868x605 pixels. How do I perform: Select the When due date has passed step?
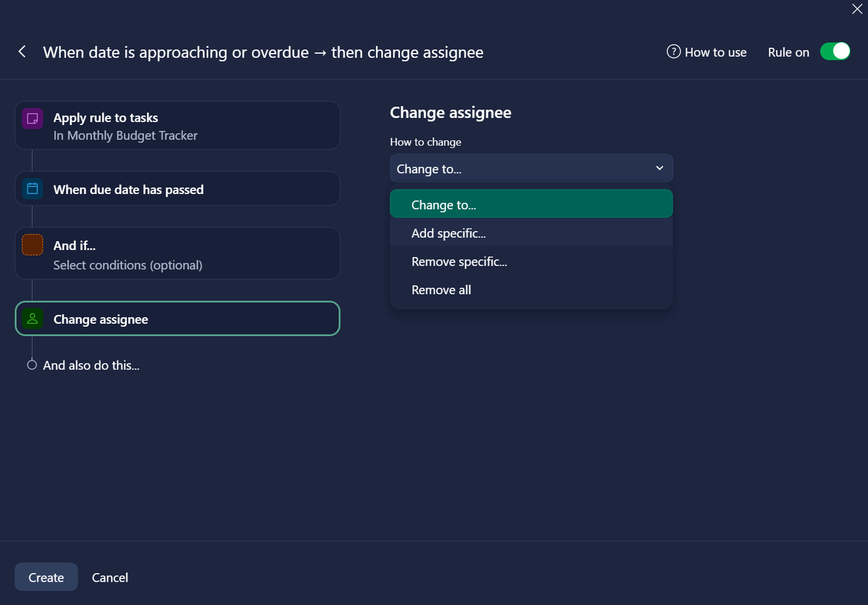(x=177, y=189)
